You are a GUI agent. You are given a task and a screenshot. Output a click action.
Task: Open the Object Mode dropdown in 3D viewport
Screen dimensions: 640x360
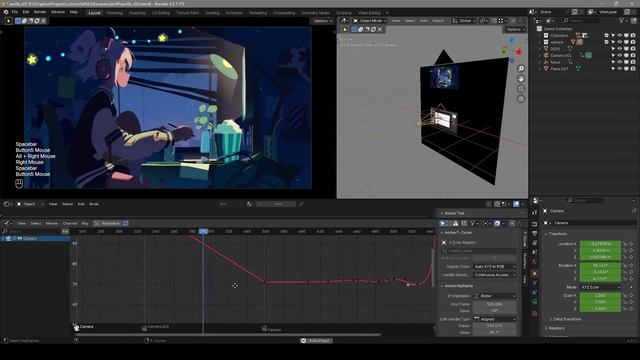(370, 21)
